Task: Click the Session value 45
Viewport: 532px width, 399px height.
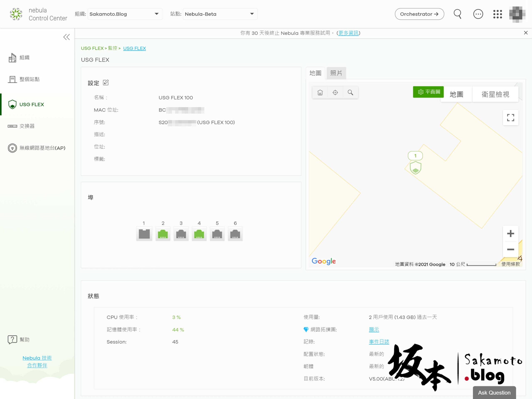Action: click(175, 342)
